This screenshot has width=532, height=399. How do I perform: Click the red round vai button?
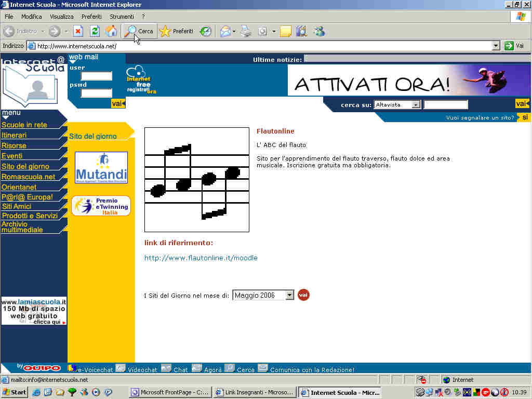(x=303, y=295)
